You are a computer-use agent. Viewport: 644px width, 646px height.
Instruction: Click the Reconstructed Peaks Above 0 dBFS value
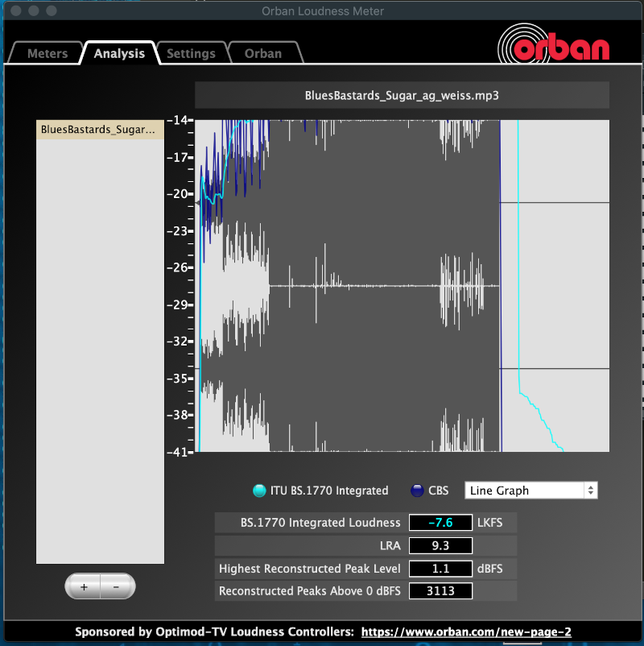click(440, 591)
